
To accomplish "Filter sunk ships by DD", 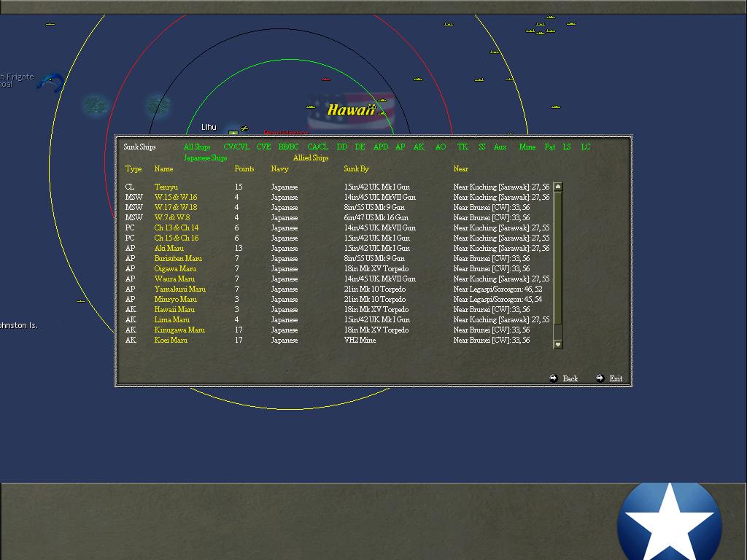I will click(342, 147).
